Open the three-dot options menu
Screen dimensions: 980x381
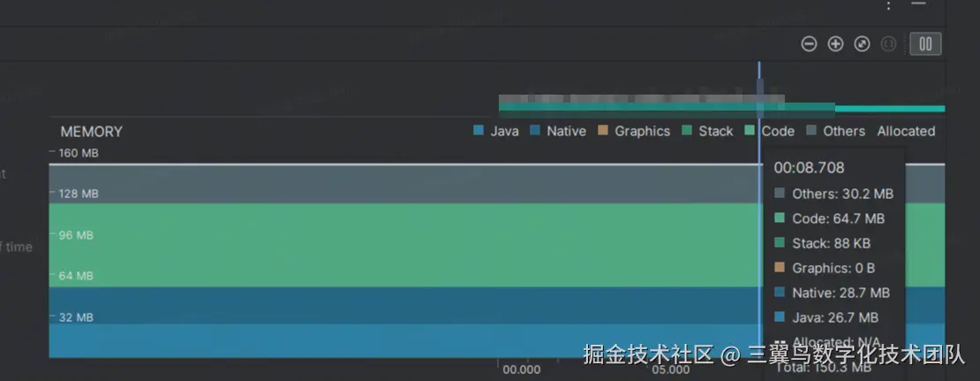888,5
